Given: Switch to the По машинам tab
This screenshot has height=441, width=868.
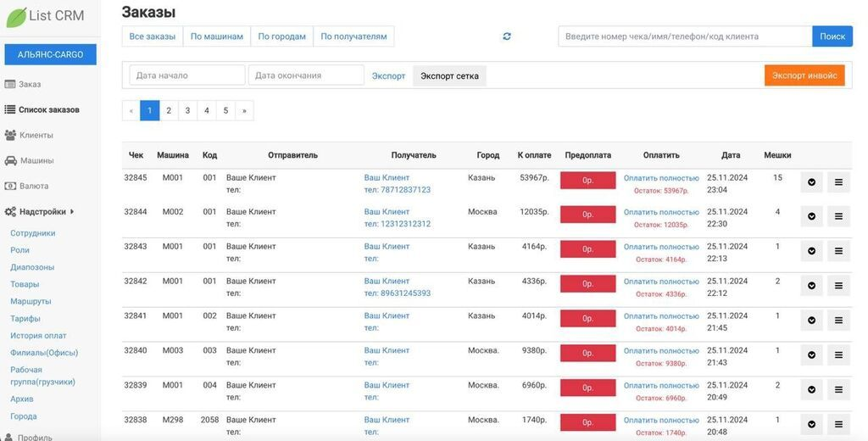Looking at the screenshot, I should click(x=216, y=36).
